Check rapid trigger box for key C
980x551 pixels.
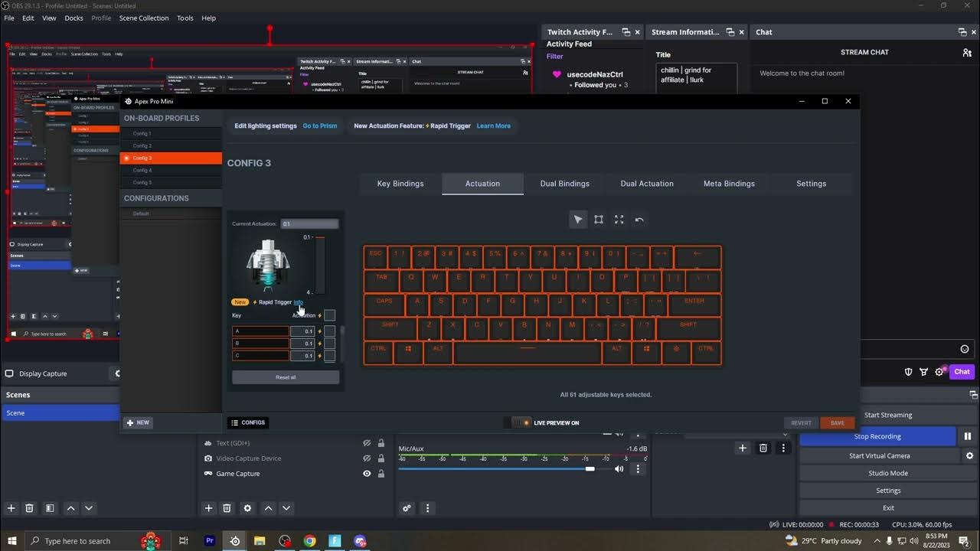(x=329, y=356)
